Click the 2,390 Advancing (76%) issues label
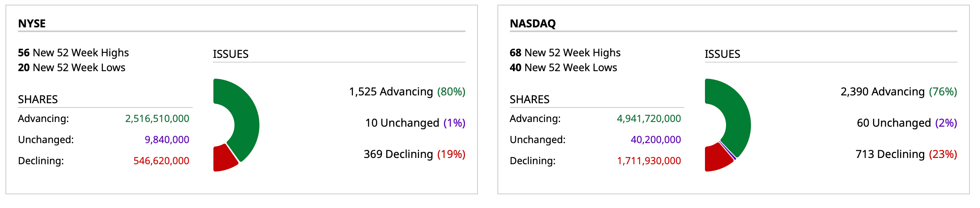980x208 pixels. tap(898, 91)
